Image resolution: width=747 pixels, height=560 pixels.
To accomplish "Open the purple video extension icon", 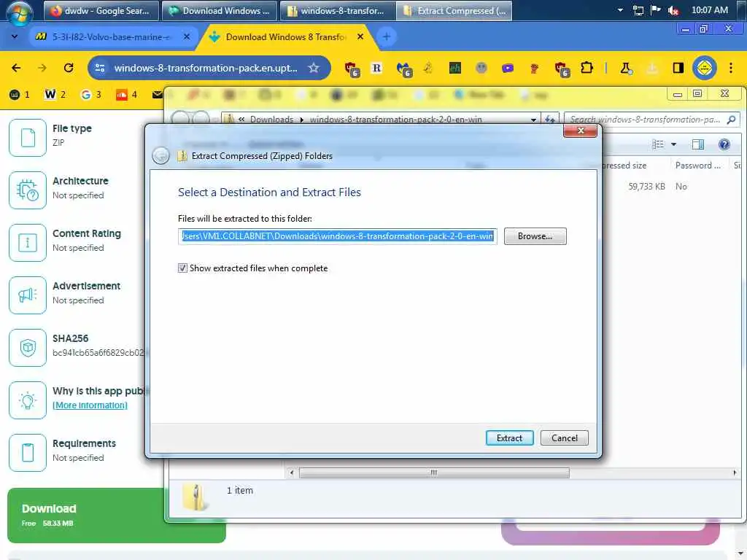I will (x=508, y=68).
